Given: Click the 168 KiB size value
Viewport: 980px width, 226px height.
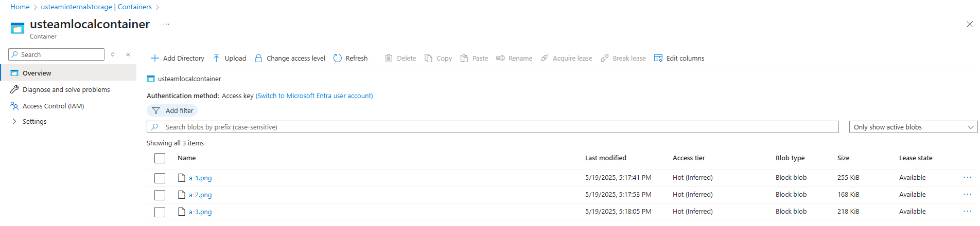Looking at the screenshot, I should tap(848, 194).
